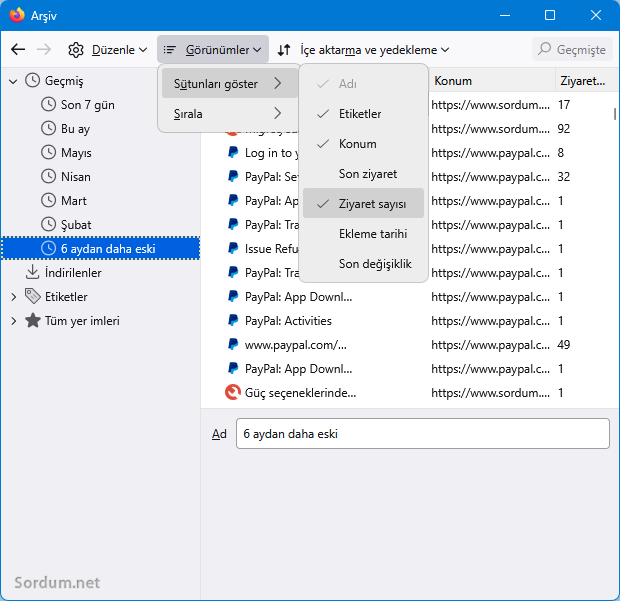
Task: Click visit count 49 cell
Action: (563, 345)
